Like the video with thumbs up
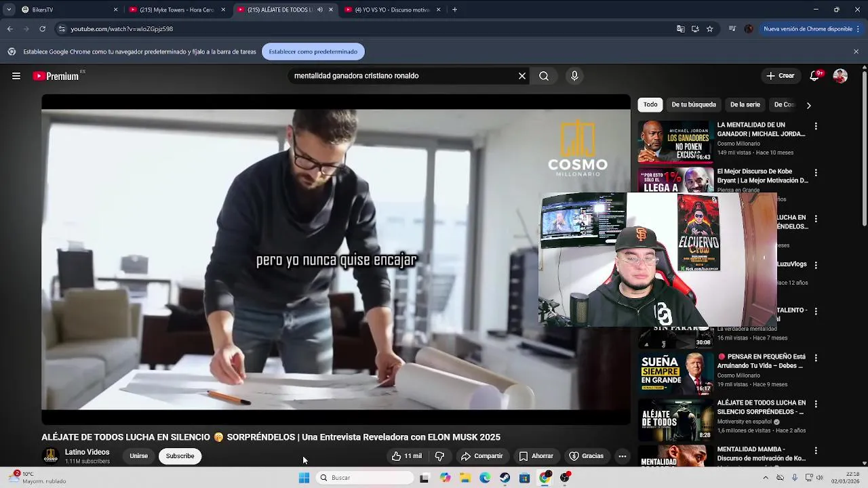Image resolution: width=868 pixels, height=488 pixels. 406,456
